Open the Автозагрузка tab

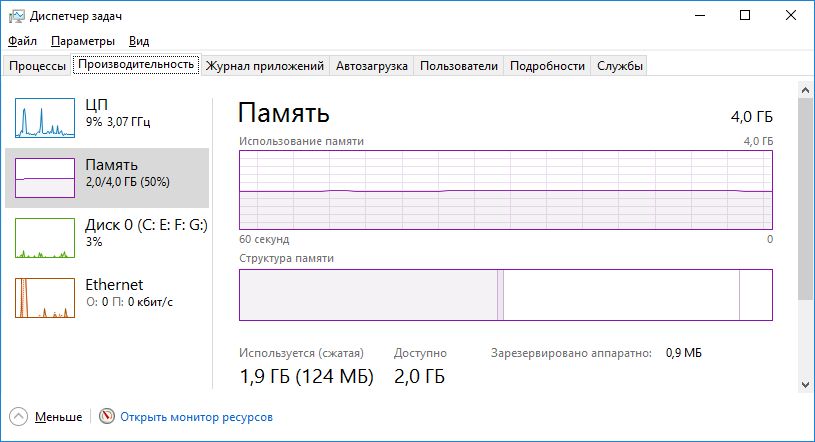tap(372, 66)
